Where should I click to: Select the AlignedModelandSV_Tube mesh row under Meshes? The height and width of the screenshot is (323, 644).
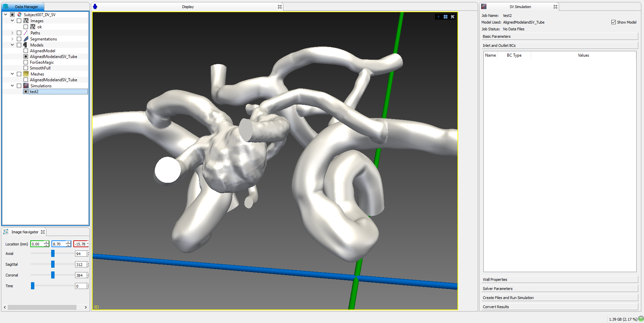(x=54, y=80)
